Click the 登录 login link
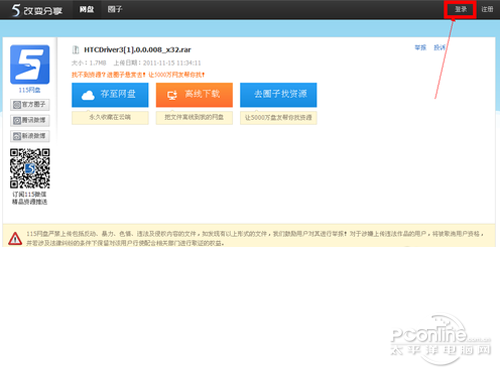Image resolution: width=500 pixels, height=375 pixels. point(461,9)
